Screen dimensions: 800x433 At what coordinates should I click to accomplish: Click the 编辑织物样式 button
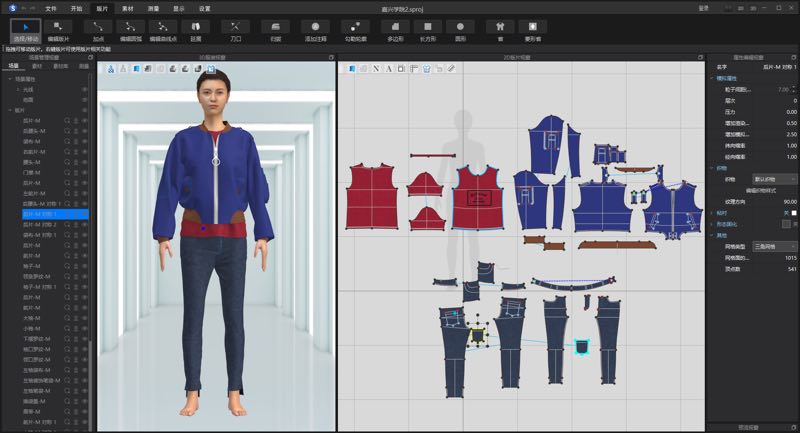tap(761, 190)
